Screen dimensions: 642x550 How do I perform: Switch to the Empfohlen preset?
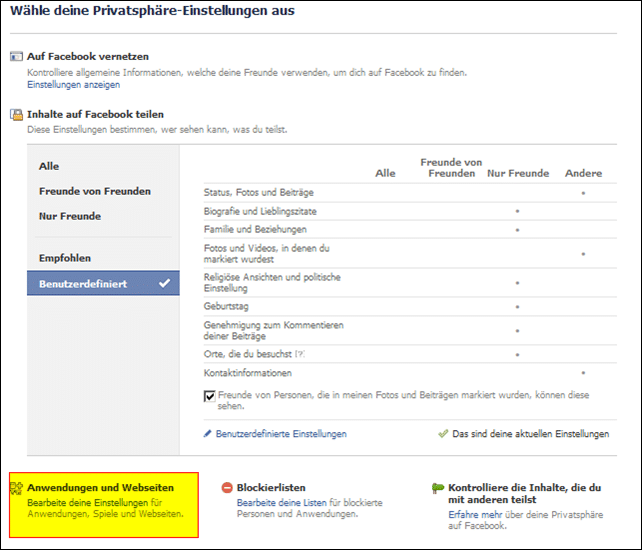point(65,258)
